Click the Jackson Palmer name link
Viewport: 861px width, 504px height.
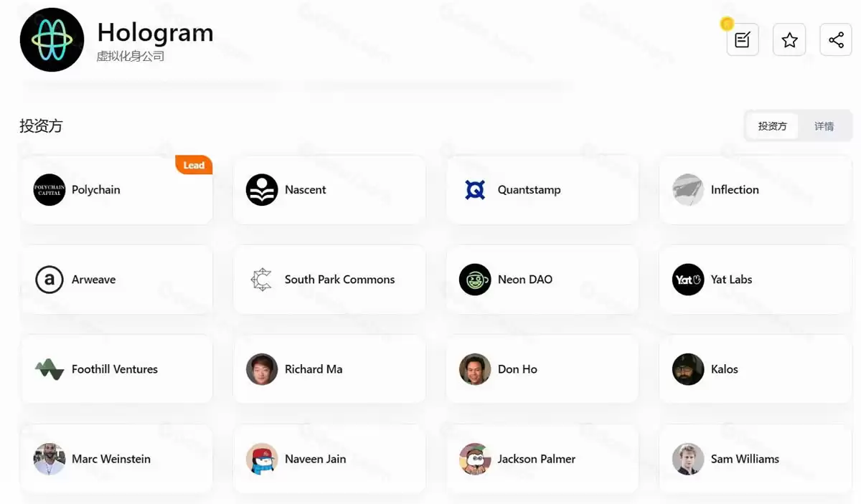(536, 459)
